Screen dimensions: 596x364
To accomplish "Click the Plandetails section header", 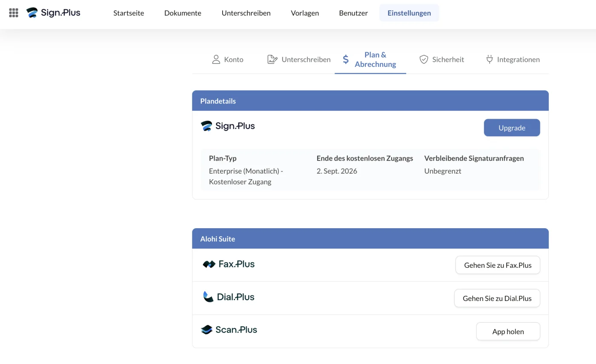I will point(370,101).
